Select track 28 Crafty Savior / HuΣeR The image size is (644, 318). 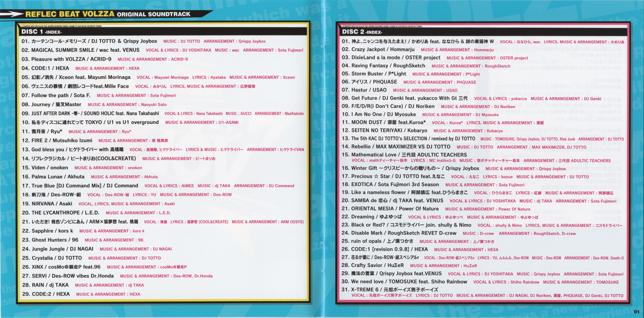(x=372, y=265)
